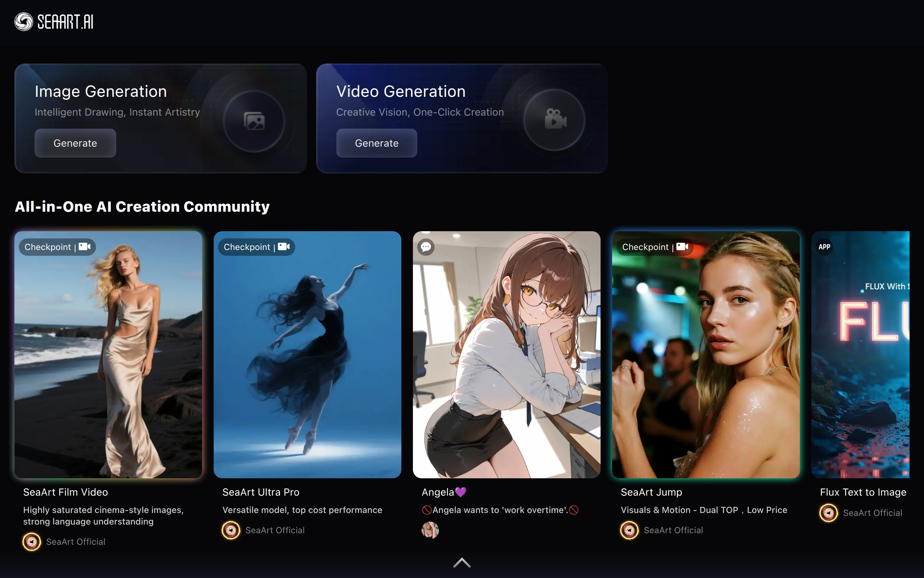Click the SeaArt Jump title
The height and width of the screenshot is (578, 924).
pos(651,492)
